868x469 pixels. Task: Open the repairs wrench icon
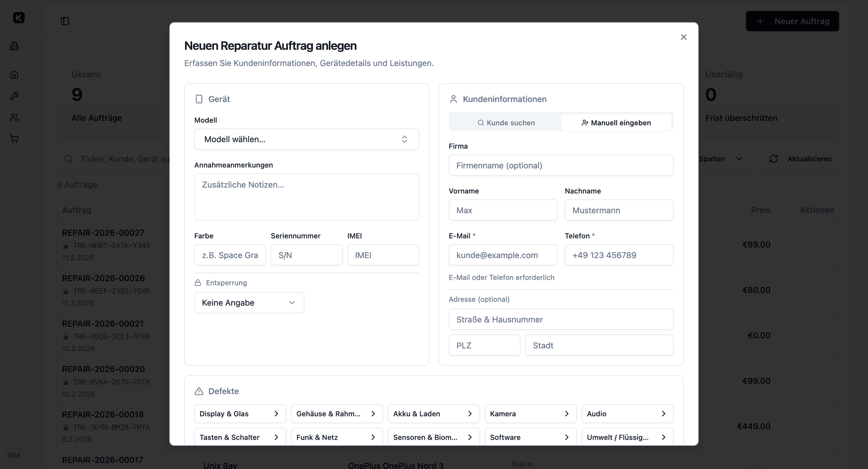point(14,96)
